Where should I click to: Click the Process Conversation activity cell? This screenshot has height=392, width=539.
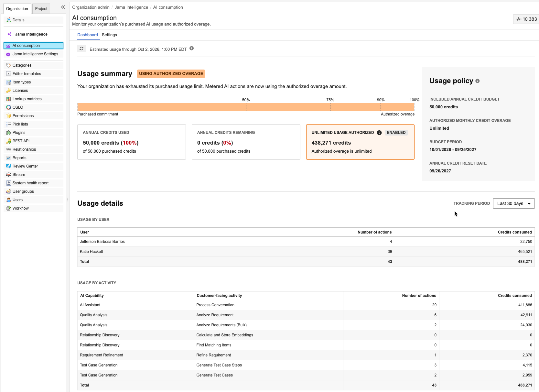coord(268,305)
